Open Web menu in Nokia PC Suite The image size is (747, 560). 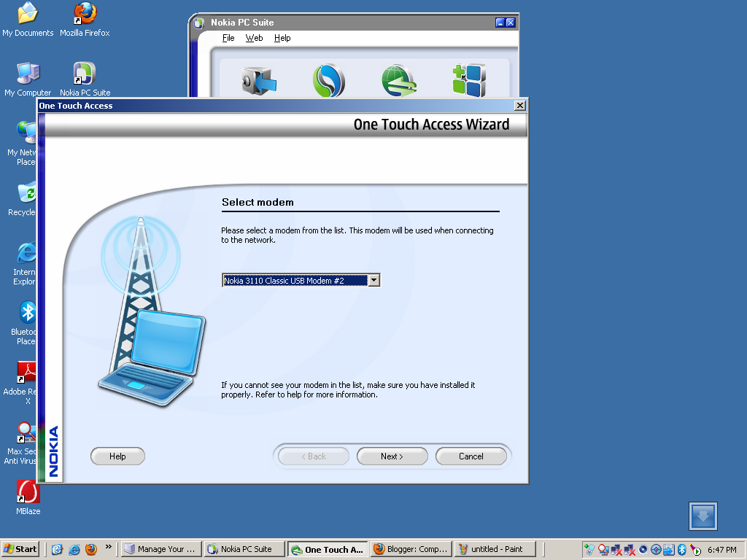[x=255, y=38]
